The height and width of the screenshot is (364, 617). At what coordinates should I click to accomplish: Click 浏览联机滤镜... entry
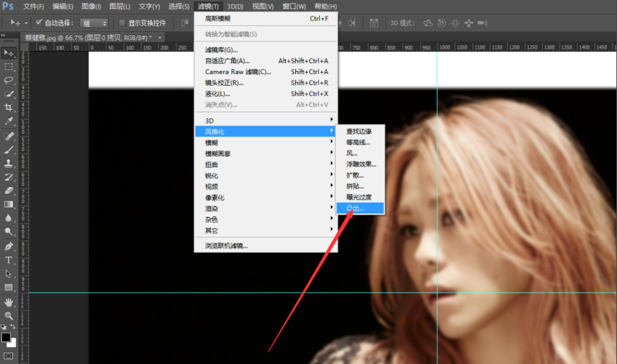(x=266, y=246)
